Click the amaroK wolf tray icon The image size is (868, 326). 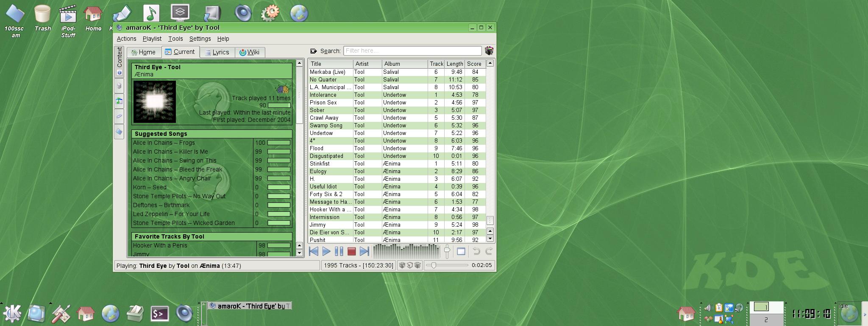tap(739, 308)
